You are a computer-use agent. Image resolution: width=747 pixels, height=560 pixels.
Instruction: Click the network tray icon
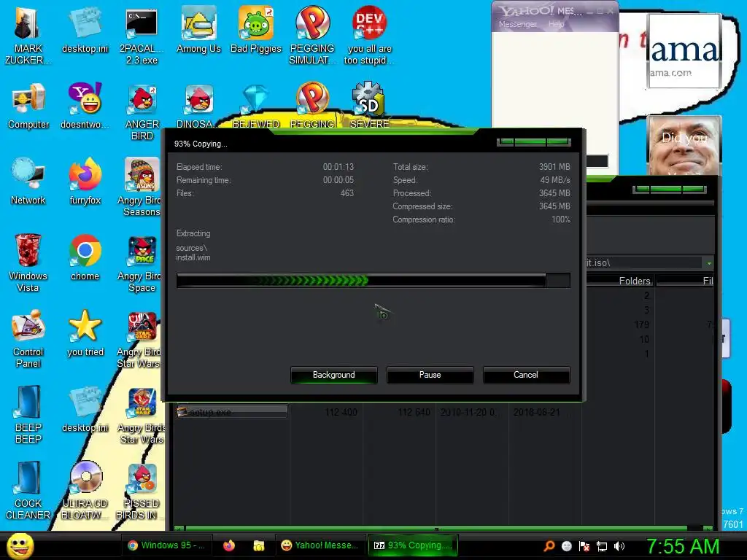pos(602,546)
